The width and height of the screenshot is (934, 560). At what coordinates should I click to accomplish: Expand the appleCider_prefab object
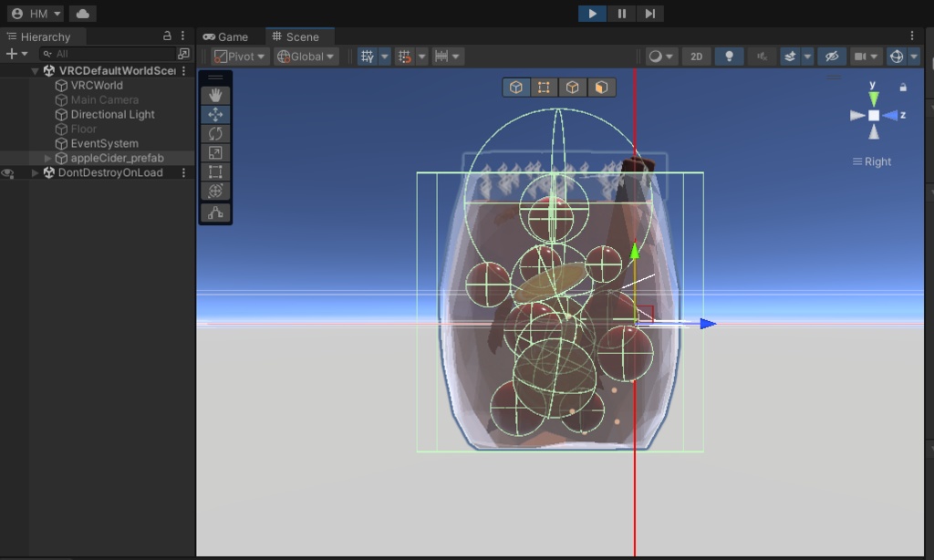(x=48, y=159)
